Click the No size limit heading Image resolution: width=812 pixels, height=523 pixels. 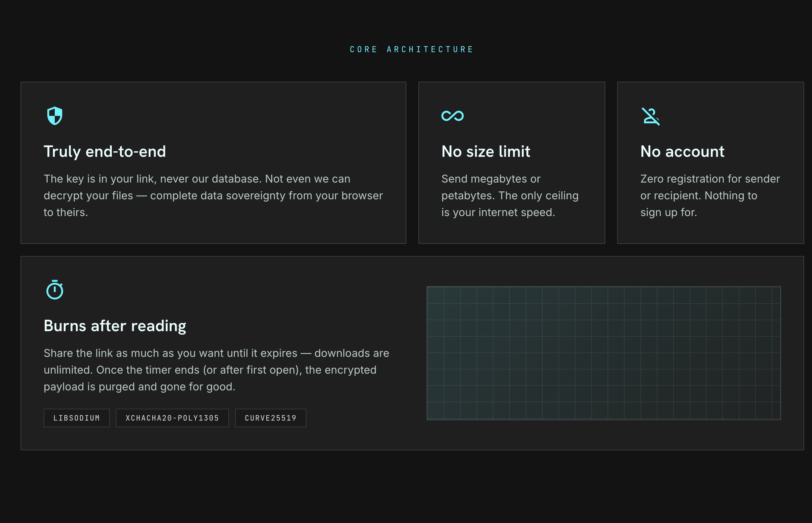tap(486, 152)
